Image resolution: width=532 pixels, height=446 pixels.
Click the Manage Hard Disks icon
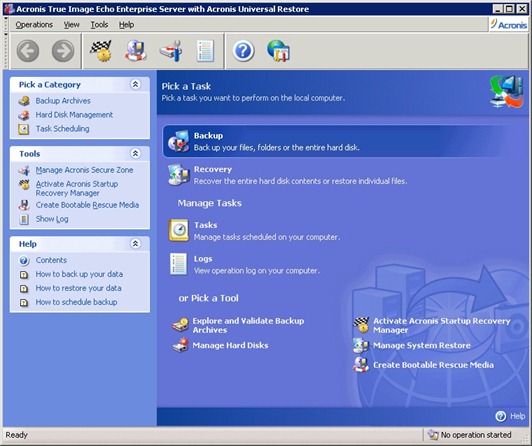tap(180, 345)
